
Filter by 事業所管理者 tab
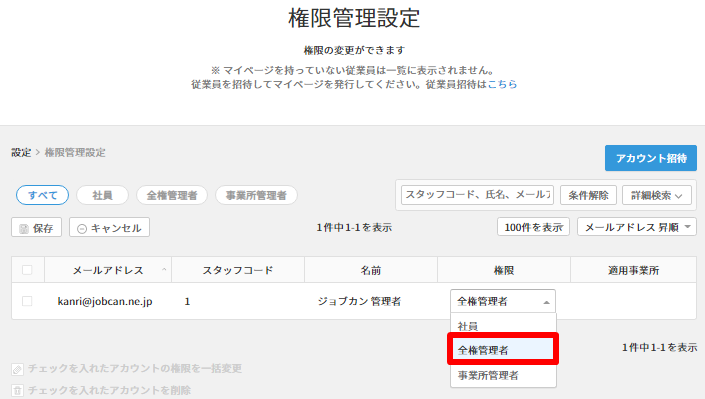(256, 195)
